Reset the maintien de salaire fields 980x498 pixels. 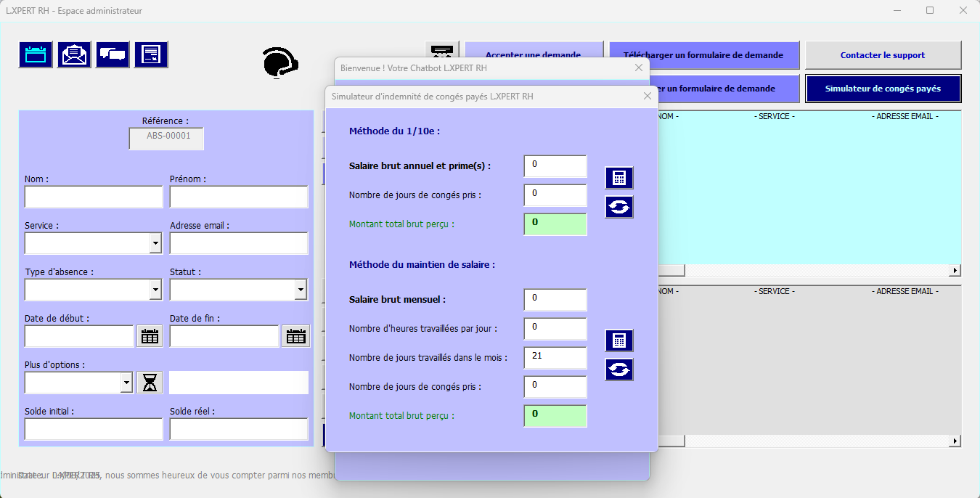click(619, 370)
